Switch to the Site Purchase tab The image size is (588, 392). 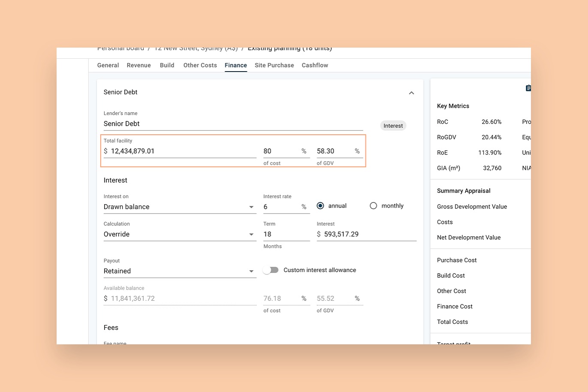pyautogui.click(x=274, y=65)
